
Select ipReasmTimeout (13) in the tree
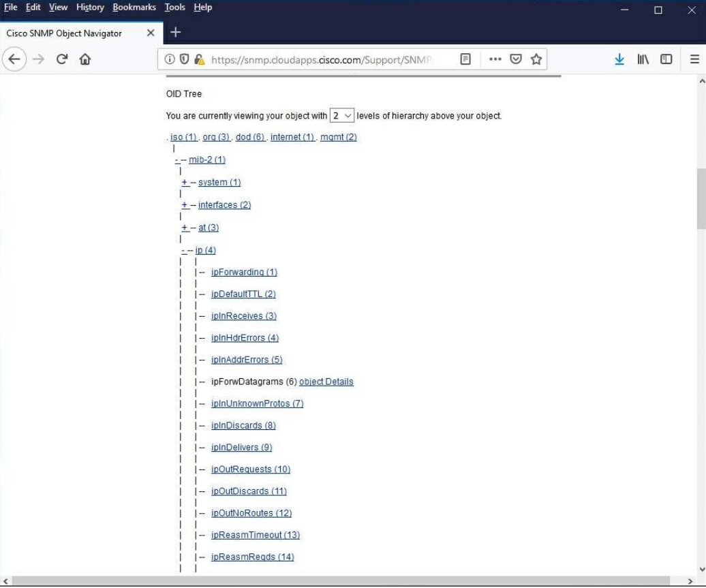(256, 535)
